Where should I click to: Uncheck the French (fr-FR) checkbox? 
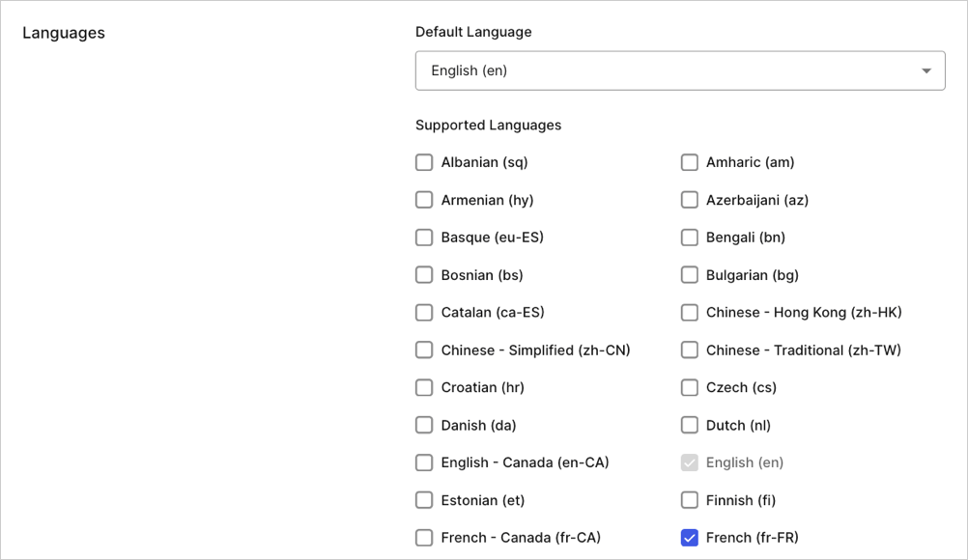point(690,537)
